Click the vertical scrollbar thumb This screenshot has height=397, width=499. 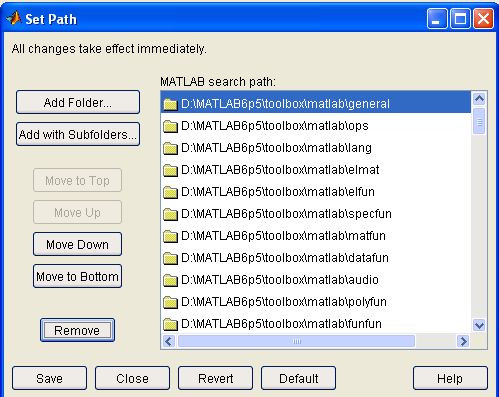pyautogui.click(x=479, y=121)
